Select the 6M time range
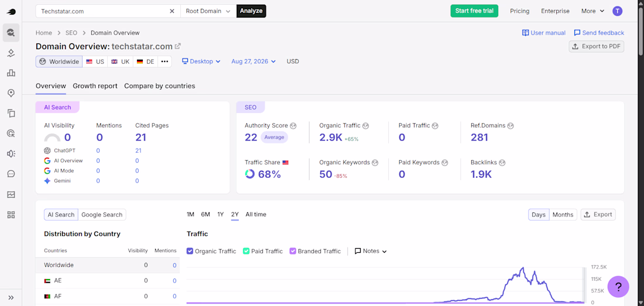This screenshot has width=644, height=306. click(x=205, y=214)
